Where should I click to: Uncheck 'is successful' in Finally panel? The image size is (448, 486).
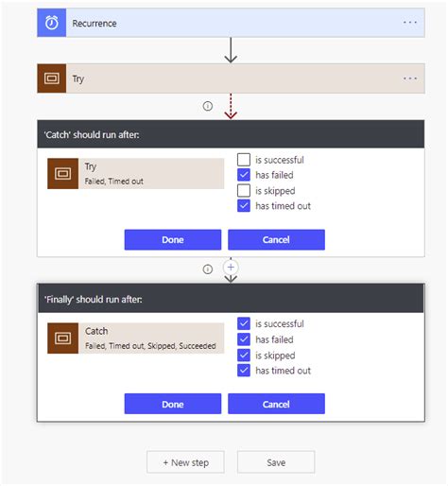[x=244, y=323]
